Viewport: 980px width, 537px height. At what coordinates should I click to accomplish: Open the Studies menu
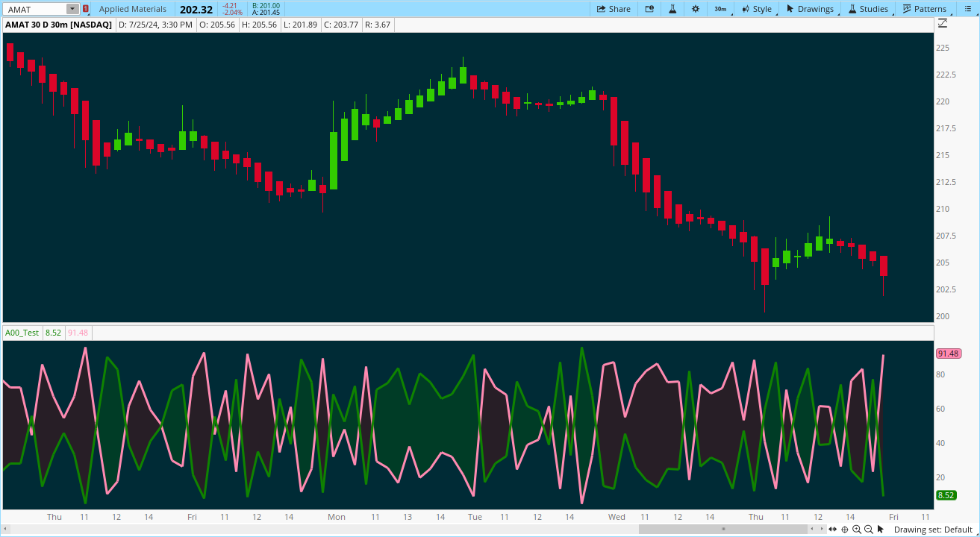click(867, 9)
